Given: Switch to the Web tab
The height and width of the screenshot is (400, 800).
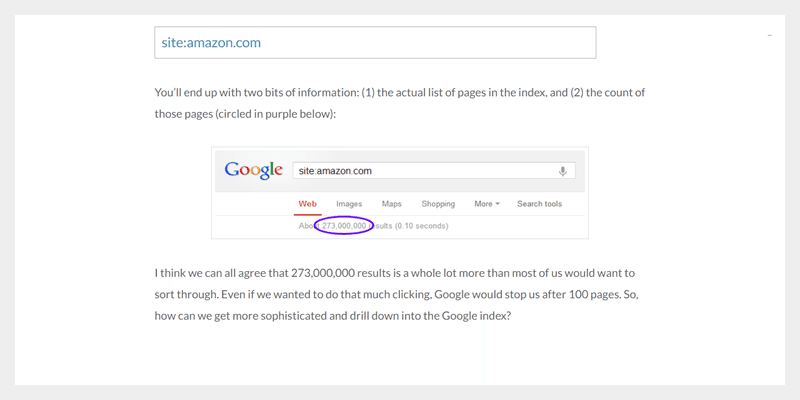Looking at the screenshot, I should point(307,204).
